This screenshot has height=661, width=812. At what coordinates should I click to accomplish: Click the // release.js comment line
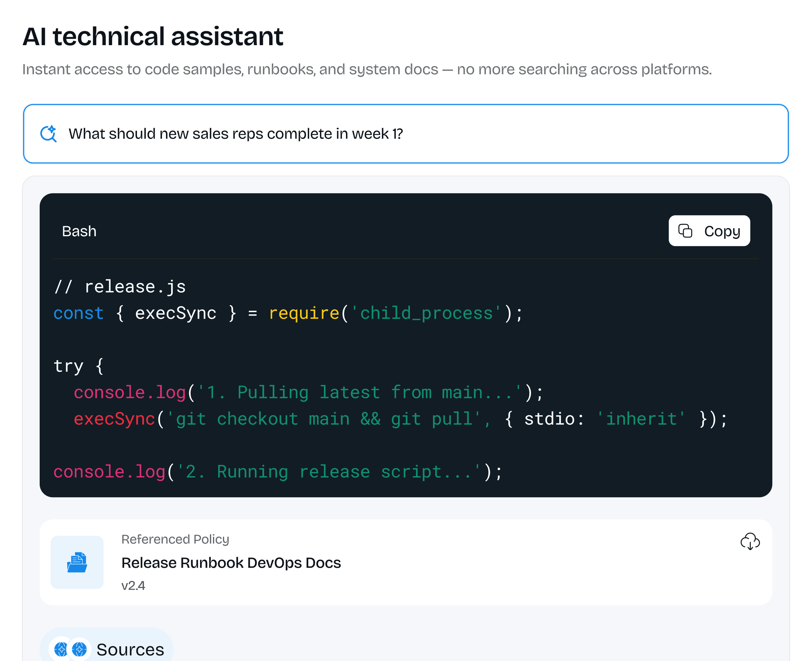pyautogui.click(x=119, y=287)
